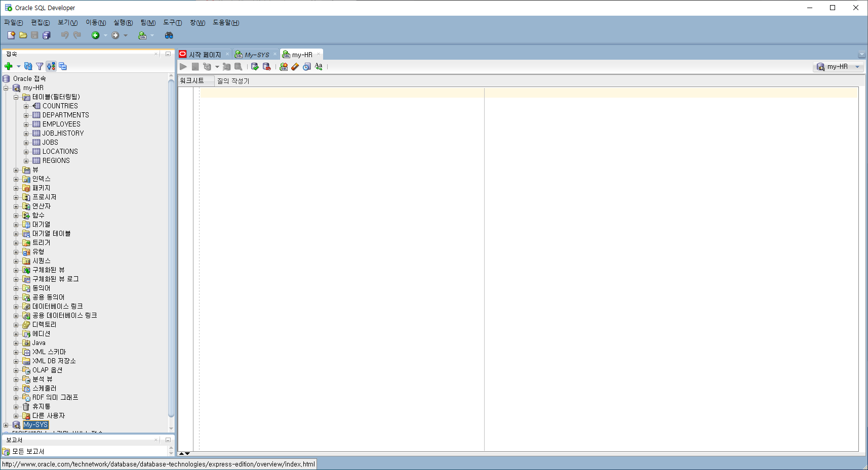
Task: Open the 도움말(H) menu
Action: (226, 23)
